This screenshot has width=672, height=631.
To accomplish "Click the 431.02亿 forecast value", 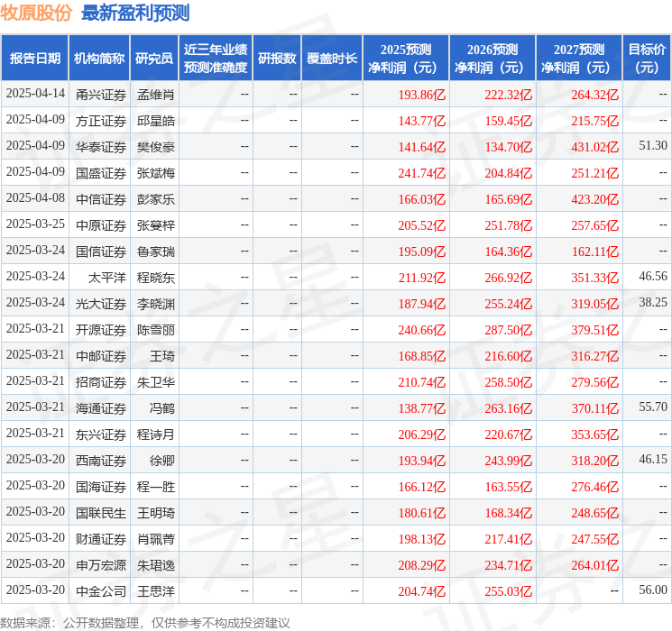I will [x=594, y=147].
